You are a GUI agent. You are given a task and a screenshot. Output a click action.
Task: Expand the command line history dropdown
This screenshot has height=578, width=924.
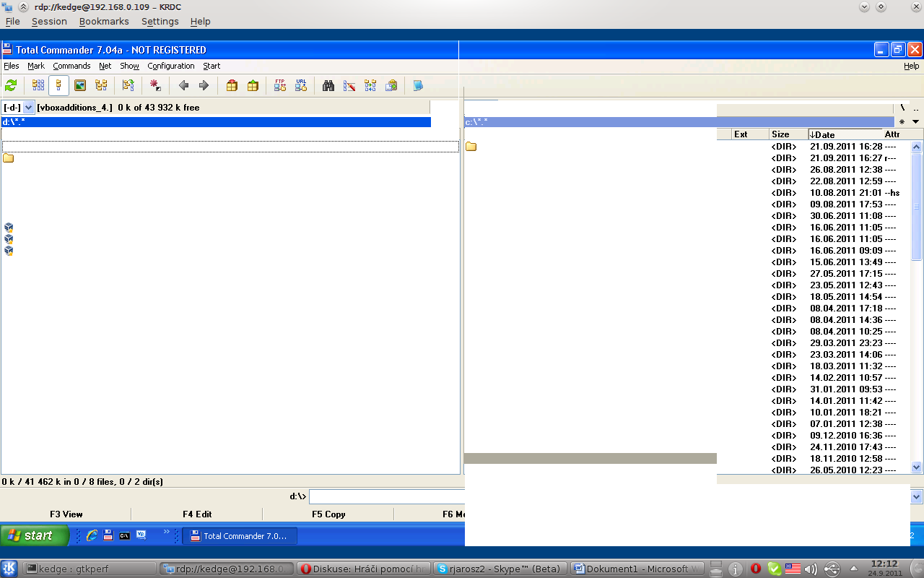[x=917, y=497]
